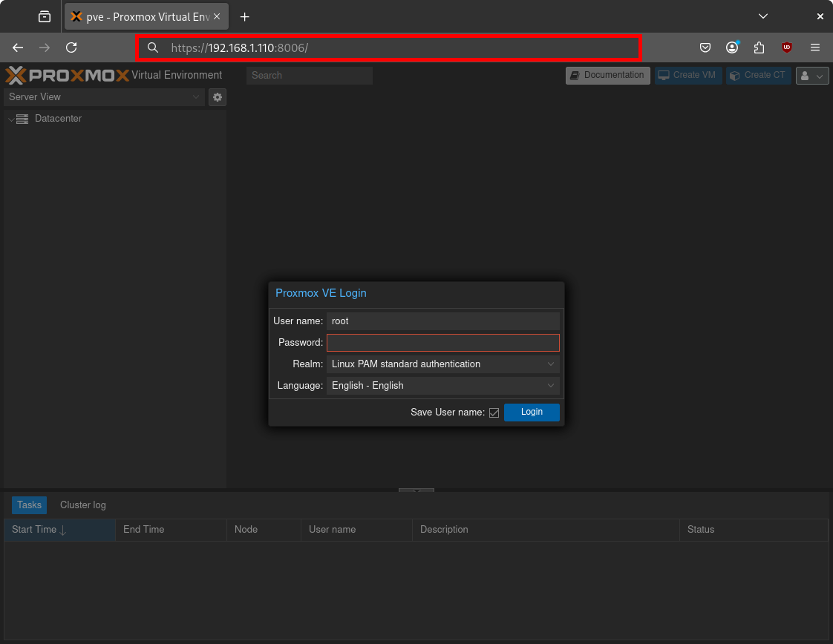Click the Password input field
Image resolution: width=833 pixels, height=644 pixels.
[443, 343]
